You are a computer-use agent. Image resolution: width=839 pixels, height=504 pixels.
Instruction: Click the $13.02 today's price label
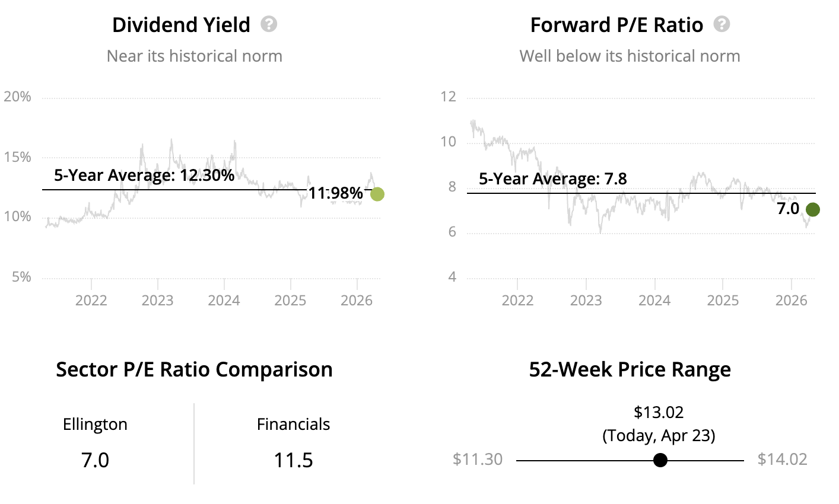(x=659, y=412)
